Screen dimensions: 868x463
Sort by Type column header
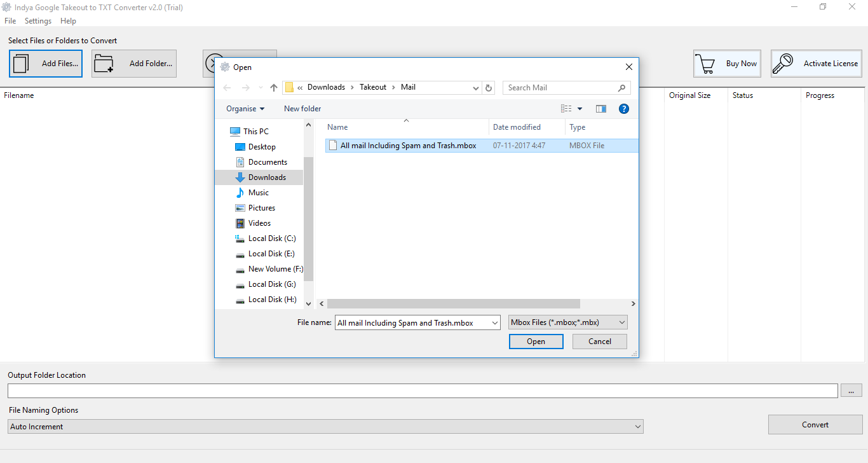pyautogui.click(x=578, y=127)
